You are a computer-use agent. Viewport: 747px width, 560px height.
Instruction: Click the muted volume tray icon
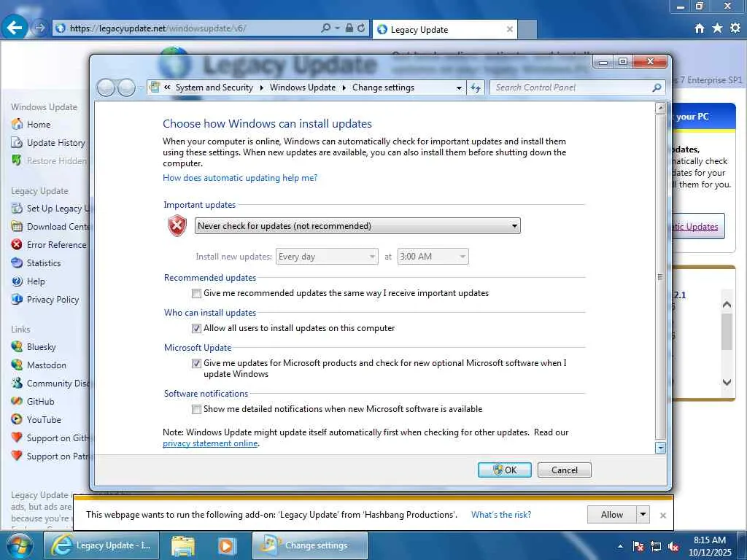(x=673, y=546)
